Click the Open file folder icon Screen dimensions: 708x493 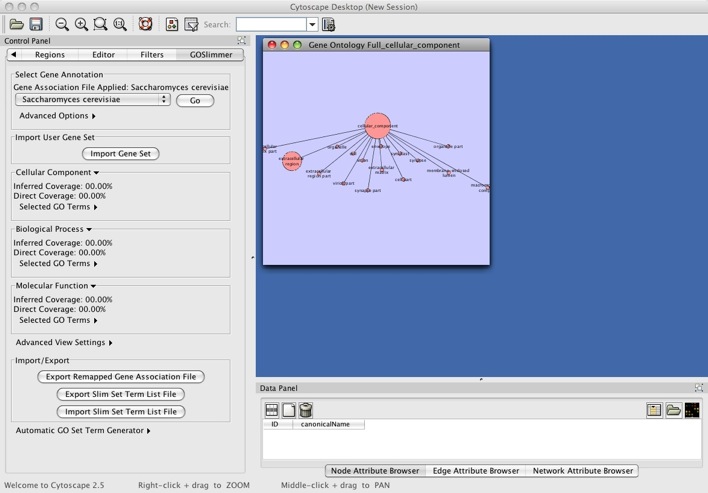[x=17, y=24]
